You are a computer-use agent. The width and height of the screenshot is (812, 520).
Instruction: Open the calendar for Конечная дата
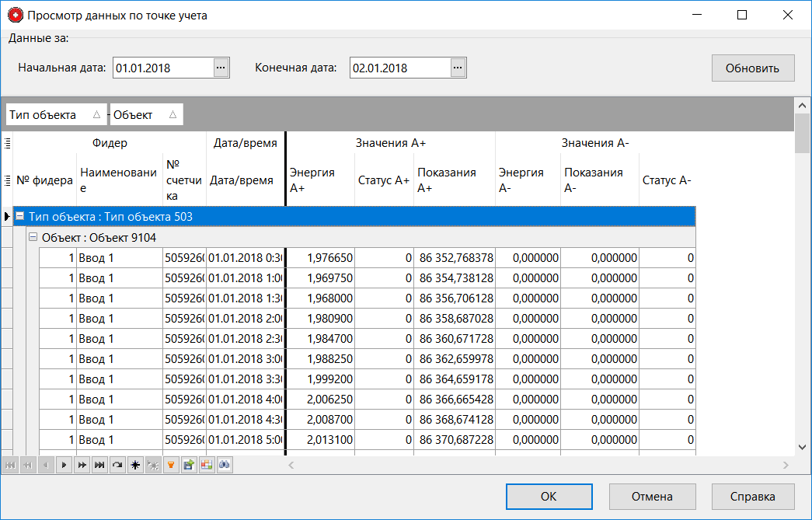458,68
